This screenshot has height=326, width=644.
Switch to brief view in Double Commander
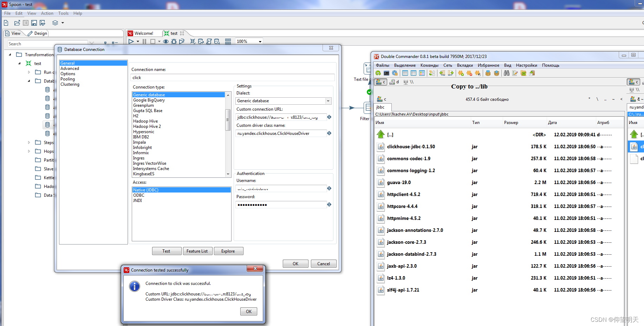coord(405,73)
